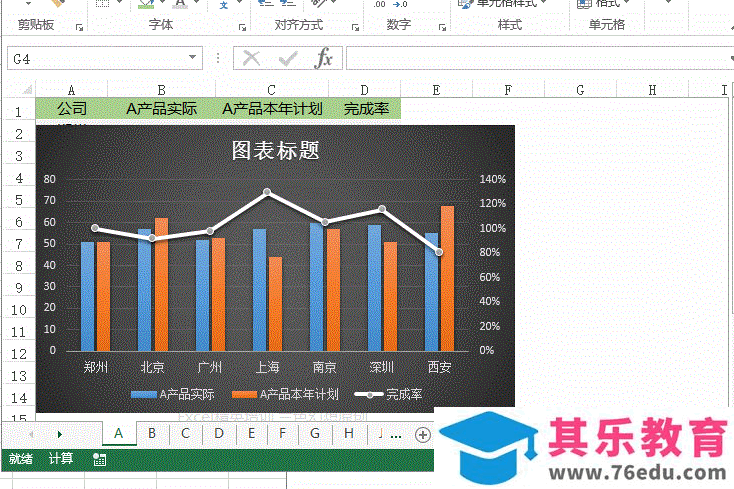The width and height of the screenshot is (734, 489).
Task: Switch to sheet tab D
Action: coord(219,433)
